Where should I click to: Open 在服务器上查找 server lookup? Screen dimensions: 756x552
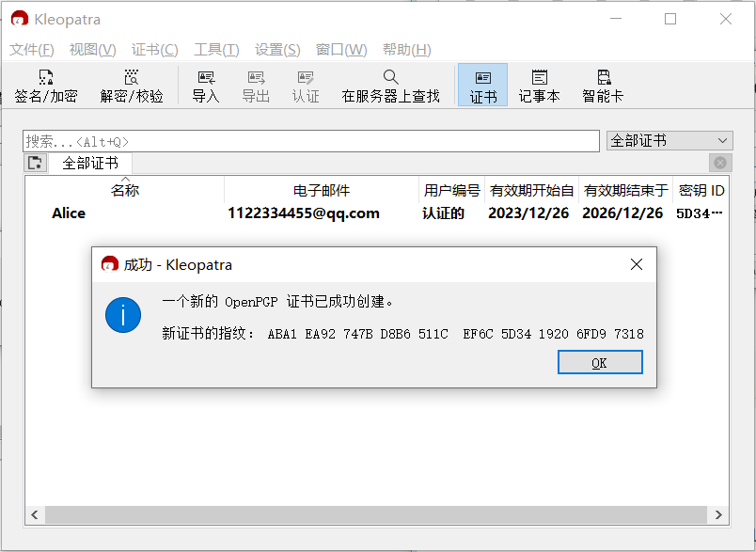(x=390, y=86)
